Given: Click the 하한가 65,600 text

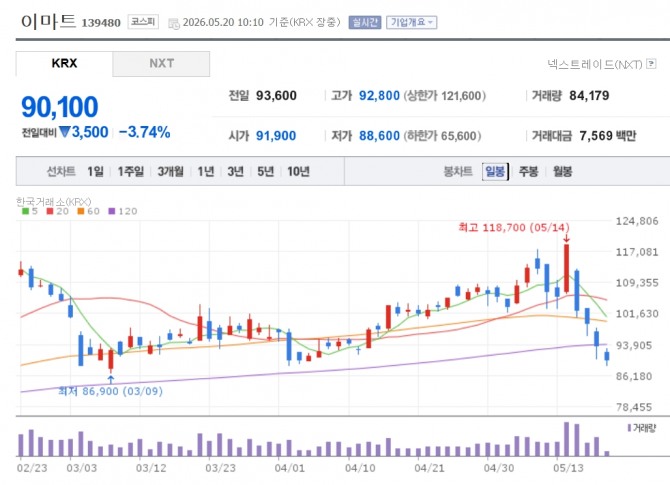Looking at the screenshot, I should coord(442,136).
